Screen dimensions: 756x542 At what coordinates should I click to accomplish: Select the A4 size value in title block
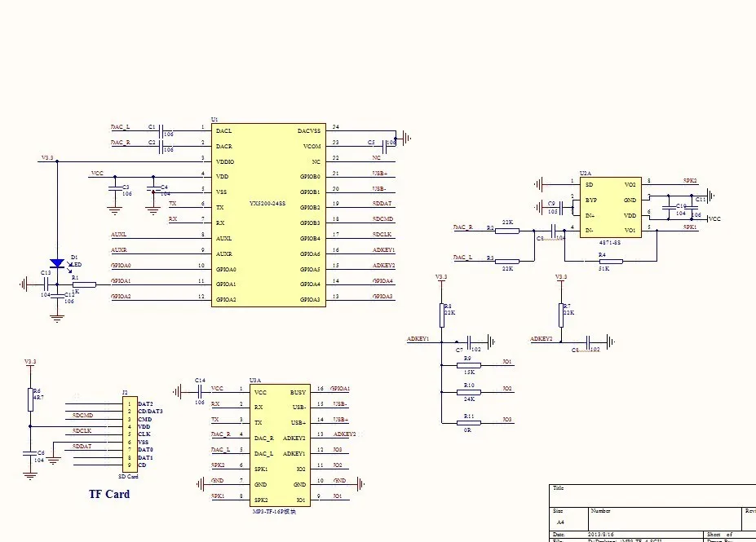pyautogui.click(x=560, y=522)
